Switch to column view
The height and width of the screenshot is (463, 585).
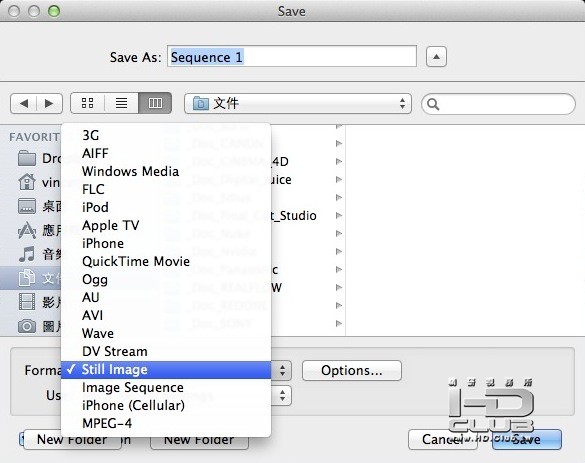[155, 103]
